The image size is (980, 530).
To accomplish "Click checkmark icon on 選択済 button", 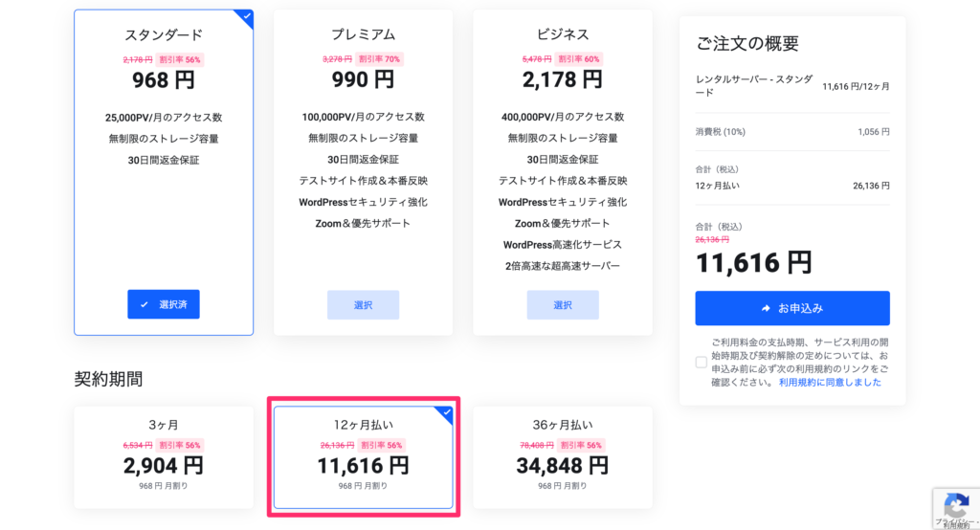I will pyautogui.click(x=145, y=304).
